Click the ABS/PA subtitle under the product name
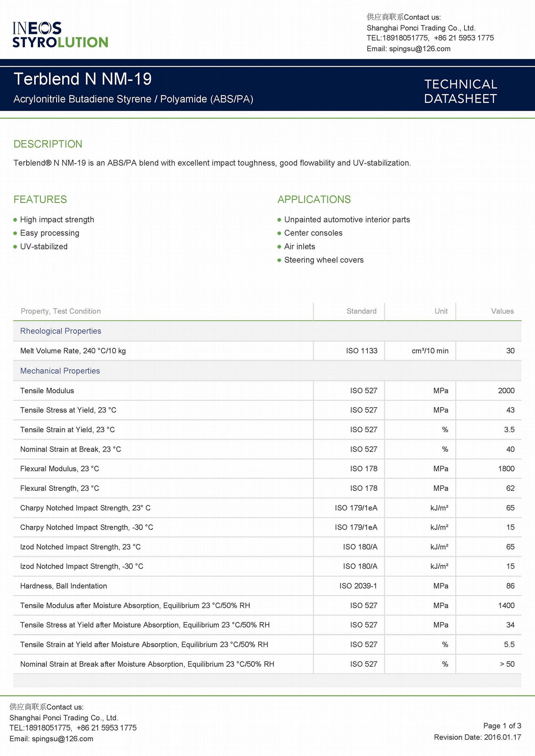The width and height of the screenshot is (535, 756). [x=133, y=99]
